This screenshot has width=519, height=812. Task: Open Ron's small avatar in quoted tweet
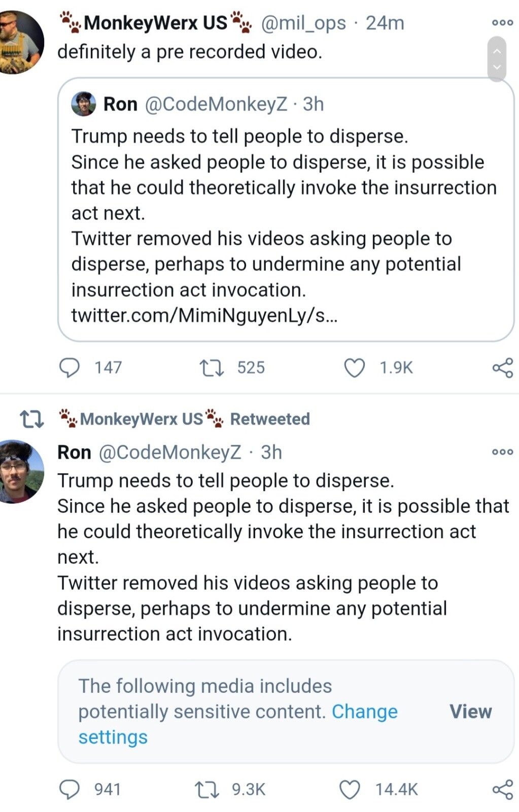click(84, 104)
